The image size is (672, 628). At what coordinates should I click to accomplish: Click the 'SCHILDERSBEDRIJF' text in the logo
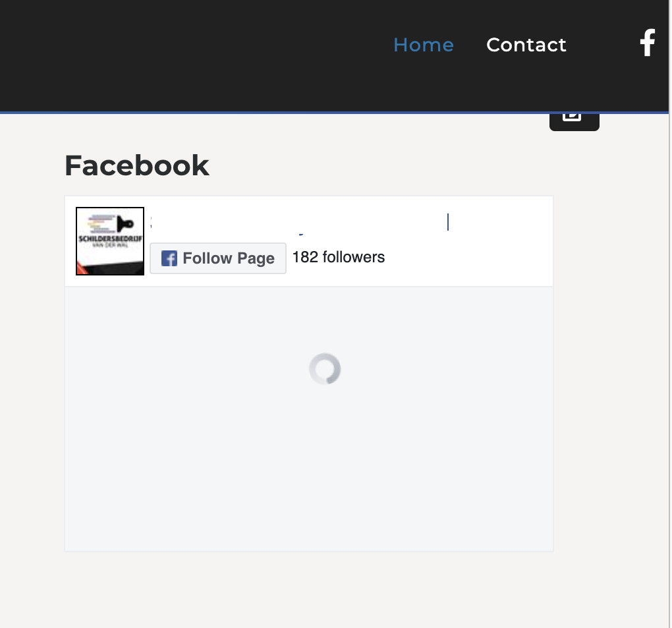pyautogui.click(x=109, y=238)
